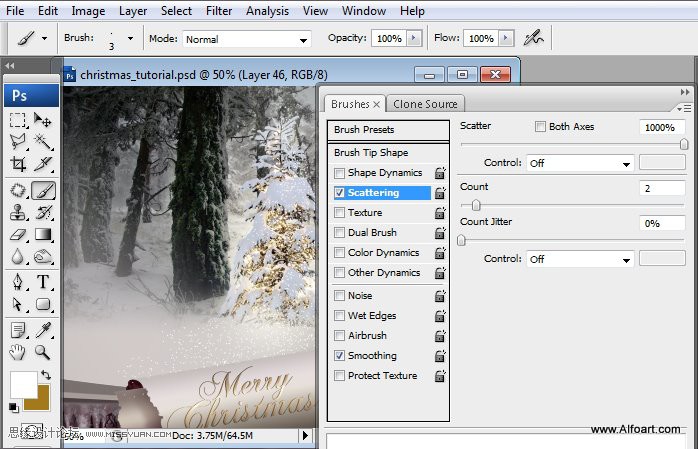Uncheck the Smoothing checkbox
Image resolution: width=698 pixels, height=449 pixels.
[339, 356]
